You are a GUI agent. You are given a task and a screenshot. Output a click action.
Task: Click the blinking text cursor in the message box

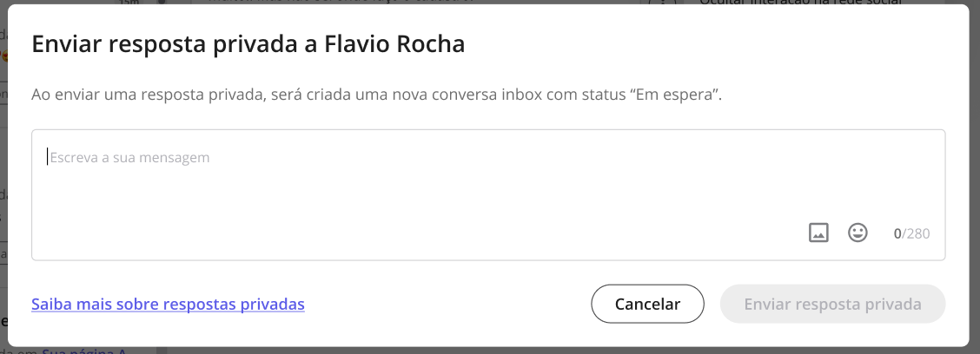click(47, 157)
